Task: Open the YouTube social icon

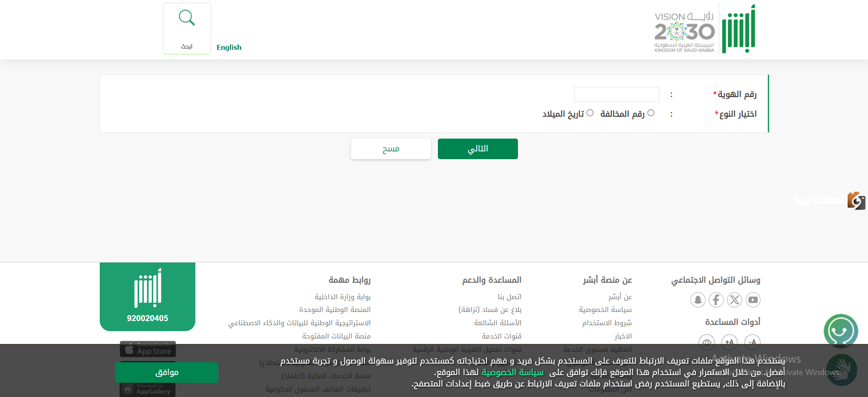Action: 753,300
